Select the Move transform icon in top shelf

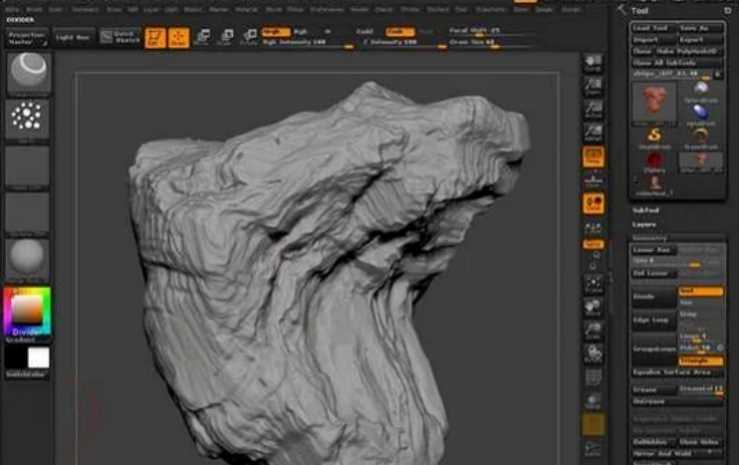tap(203, 37)
